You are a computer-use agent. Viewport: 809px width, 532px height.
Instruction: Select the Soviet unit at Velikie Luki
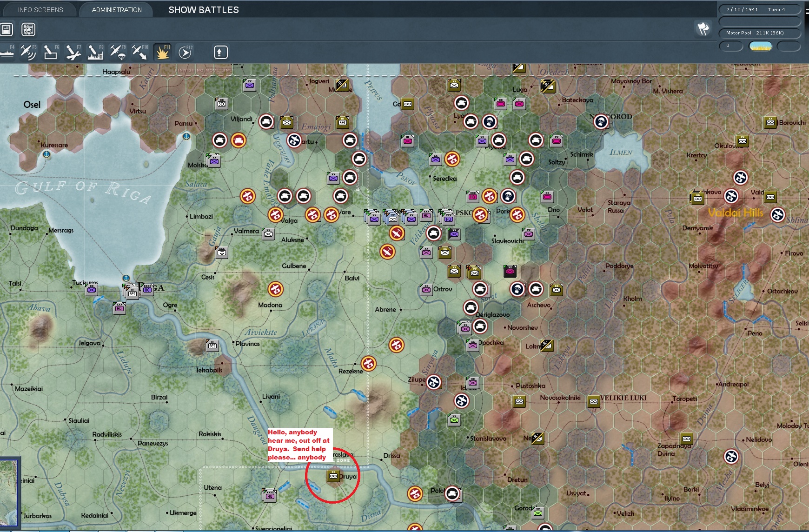point(594,401)
